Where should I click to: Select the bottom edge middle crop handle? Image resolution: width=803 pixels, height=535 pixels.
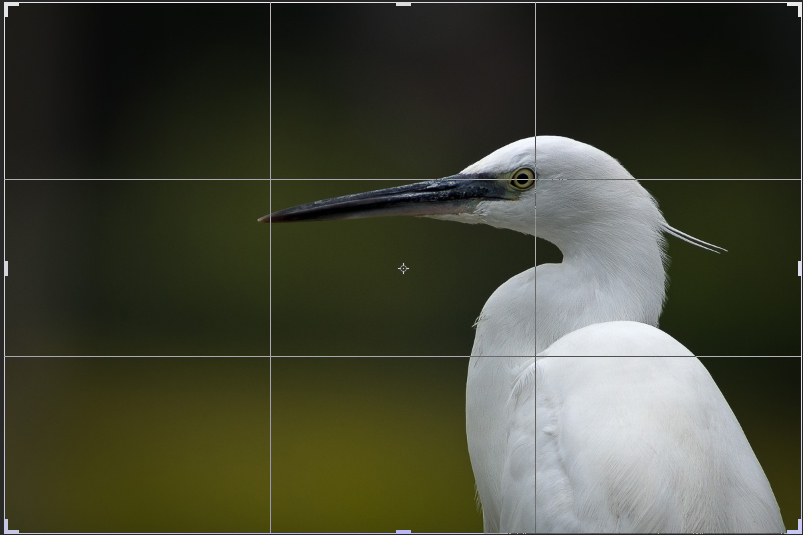point(403,531)
